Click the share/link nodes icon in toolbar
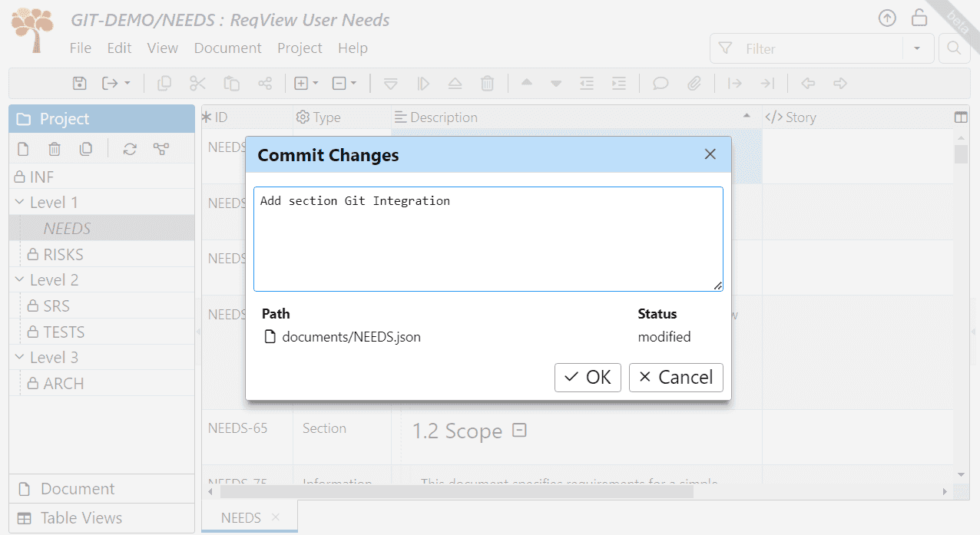 pyautogui.click(x=265, y=83)
